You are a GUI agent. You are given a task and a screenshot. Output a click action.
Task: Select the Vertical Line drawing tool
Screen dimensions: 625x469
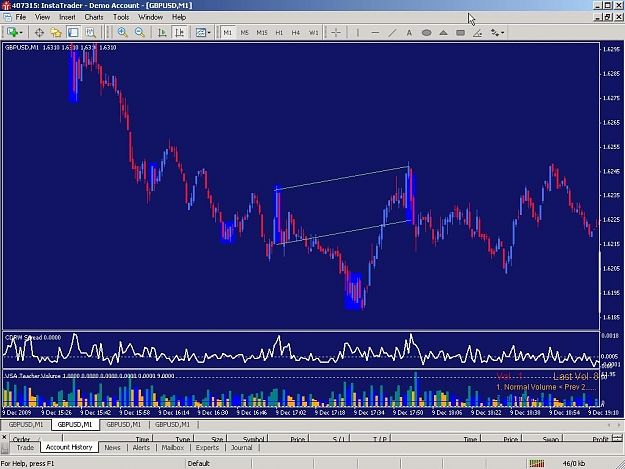click(358, 33)
